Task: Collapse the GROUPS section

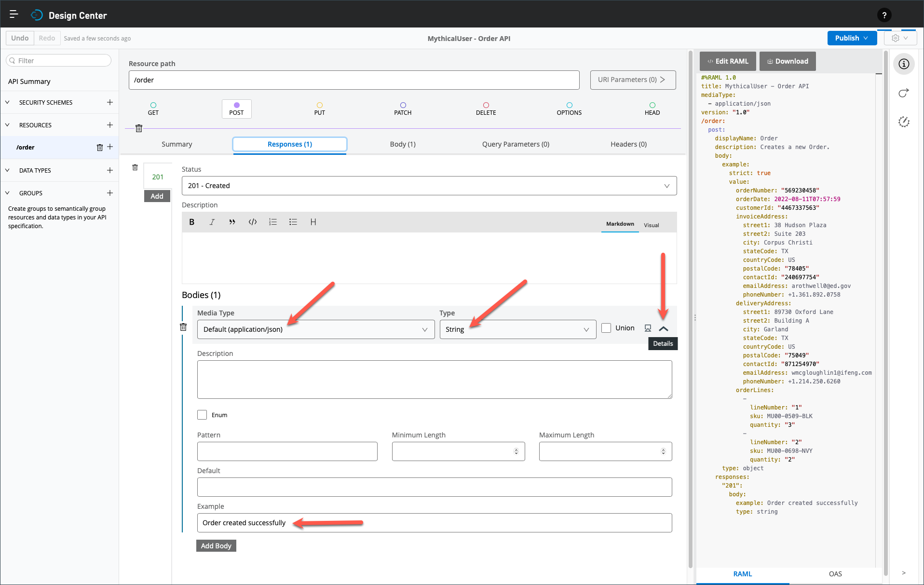Action: click(7, 193)
